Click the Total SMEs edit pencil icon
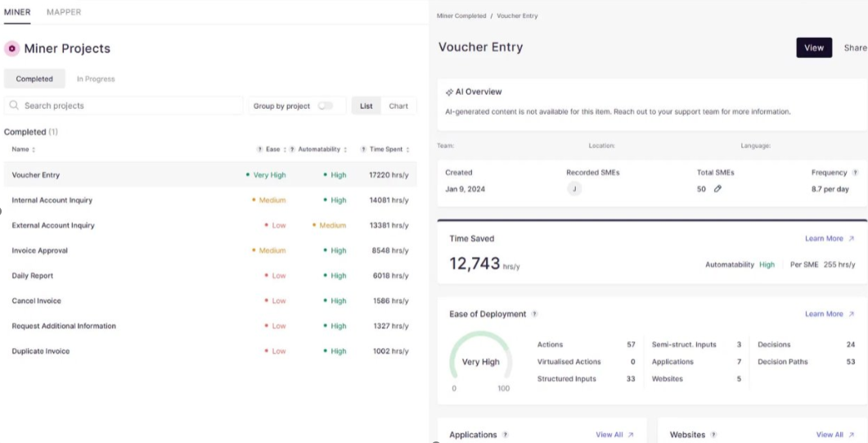Viewport: 868px width, 443px height. [717, 189]
